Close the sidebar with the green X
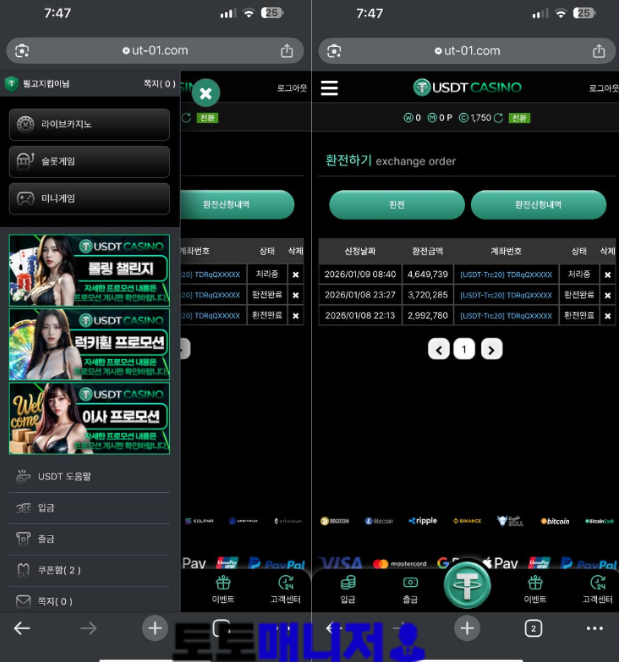The height and width of the screenshot is (662, 619). (x=205, y=93)
